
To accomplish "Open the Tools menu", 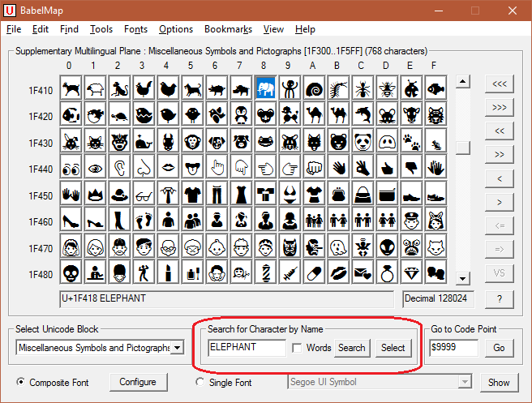I will 101,29.
